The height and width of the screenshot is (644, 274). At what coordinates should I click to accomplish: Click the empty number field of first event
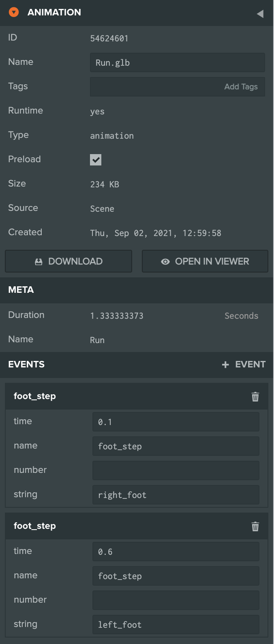(176, 470)
